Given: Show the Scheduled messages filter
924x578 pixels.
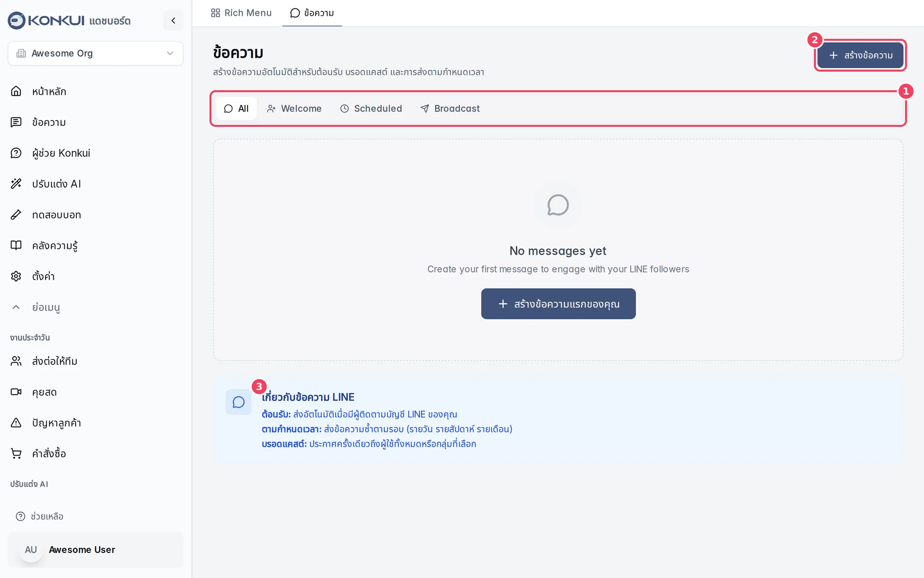Looking at the screenshot, I should 371,109.
